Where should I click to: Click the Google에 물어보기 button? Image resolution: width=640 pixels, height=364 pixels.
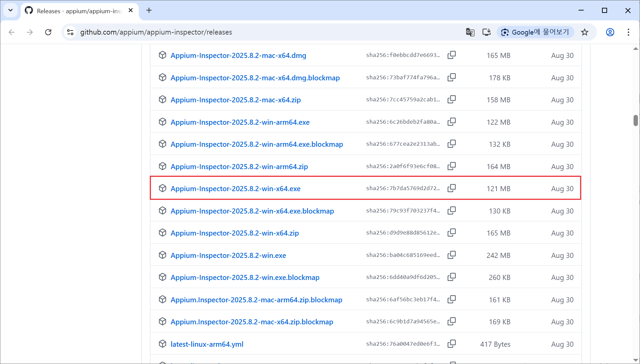[x=535, y=32]
